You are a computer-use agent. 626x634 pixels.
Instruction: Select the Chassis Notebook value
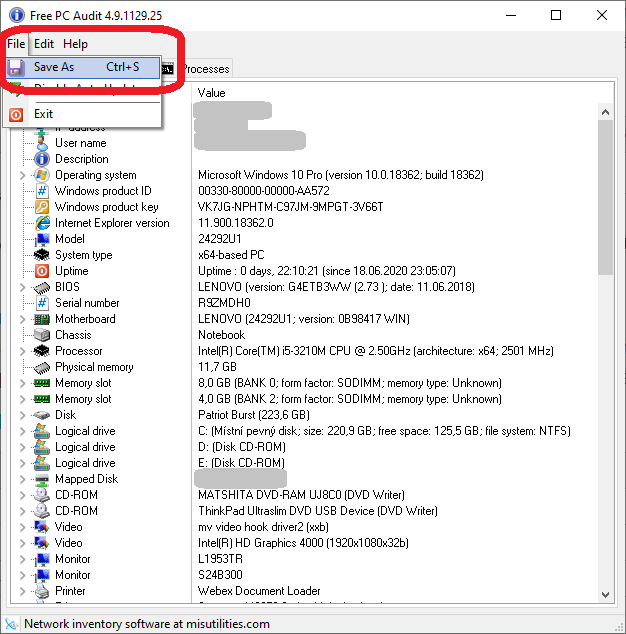[221, 335]
